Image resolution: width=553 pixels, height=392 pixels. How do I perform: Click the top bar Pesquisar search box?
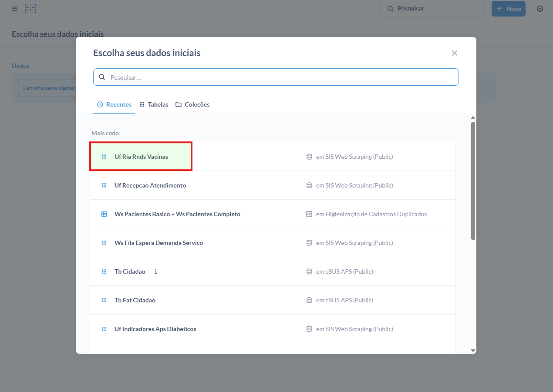coord(432,9)
